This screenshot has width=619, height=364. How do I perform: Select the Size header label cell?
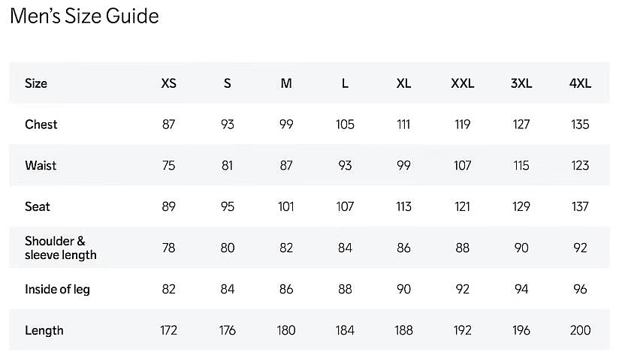pos(36,83)
